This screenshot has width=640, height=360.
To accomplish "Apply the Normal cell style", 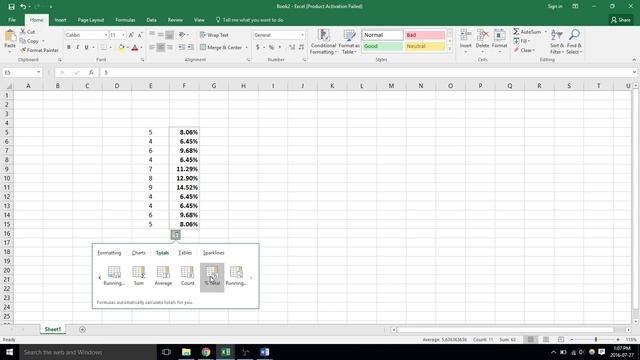I will [382, 35].
